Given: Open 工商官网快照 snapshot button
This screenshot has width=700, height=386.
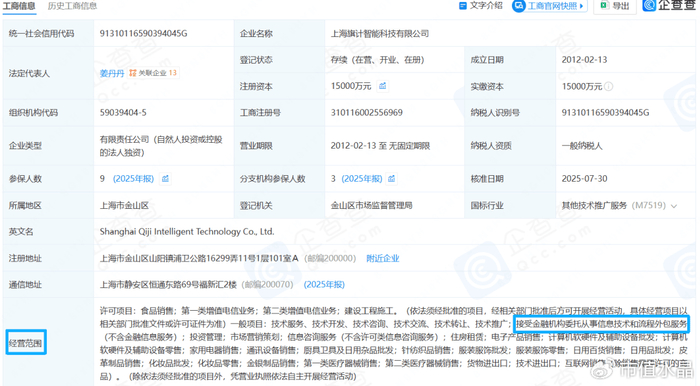Looking at the screenshot, I should 550,6.
